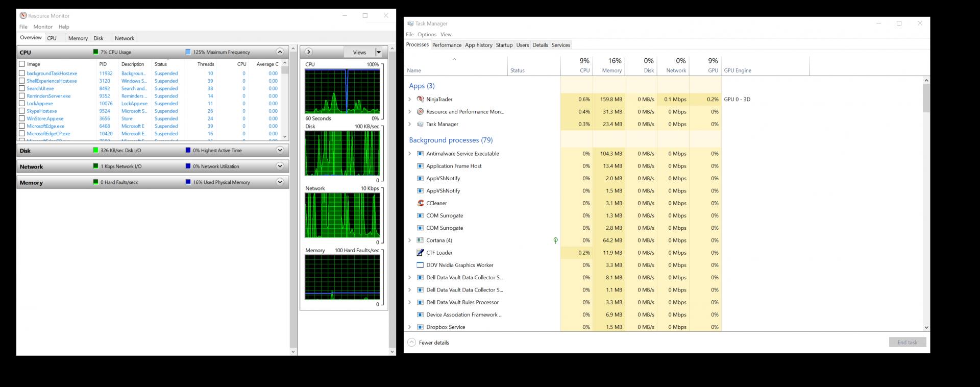Click the NinjaTrader app icon in the process list

(420, 99)
